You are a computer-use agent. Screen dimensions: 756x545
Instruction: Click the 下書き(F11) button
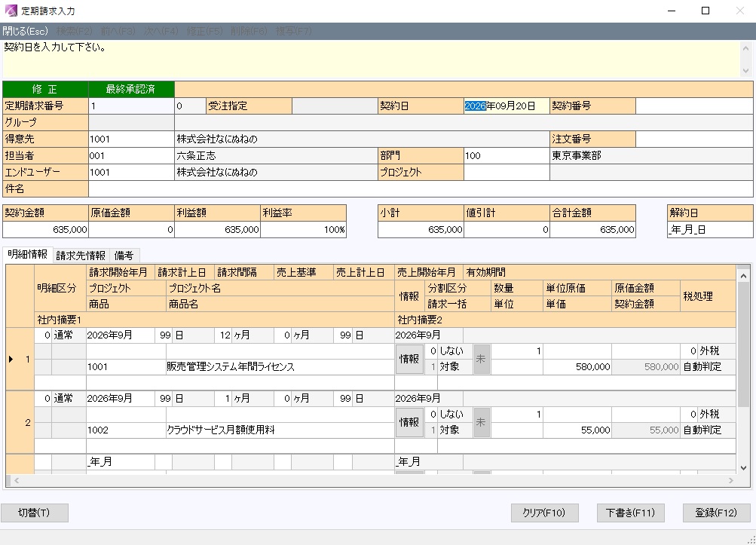[x=630, y=513]
